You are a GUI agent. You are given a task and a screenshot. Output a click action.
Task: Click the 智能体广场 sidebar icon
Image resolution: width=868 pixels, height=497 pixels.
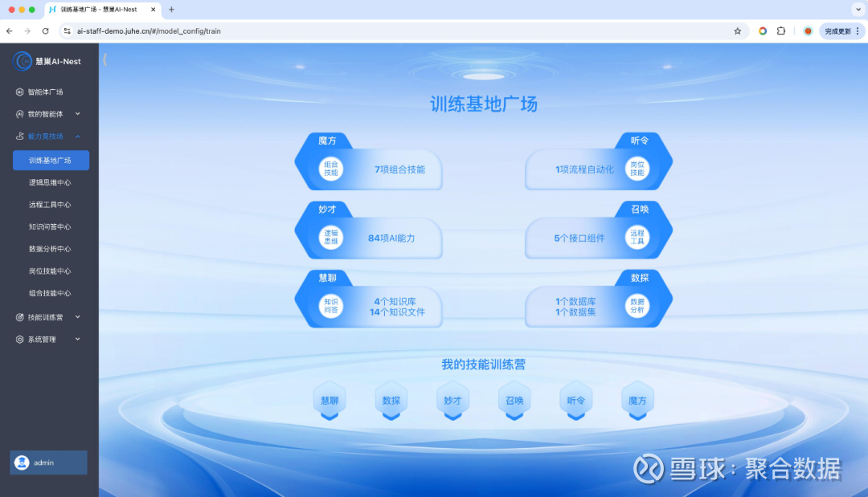click(x=20, y=92)
